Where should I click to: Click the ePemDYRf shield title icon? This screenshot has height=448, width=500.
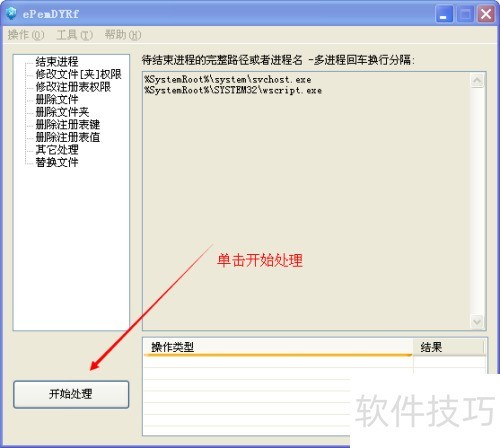coord(11,14)
